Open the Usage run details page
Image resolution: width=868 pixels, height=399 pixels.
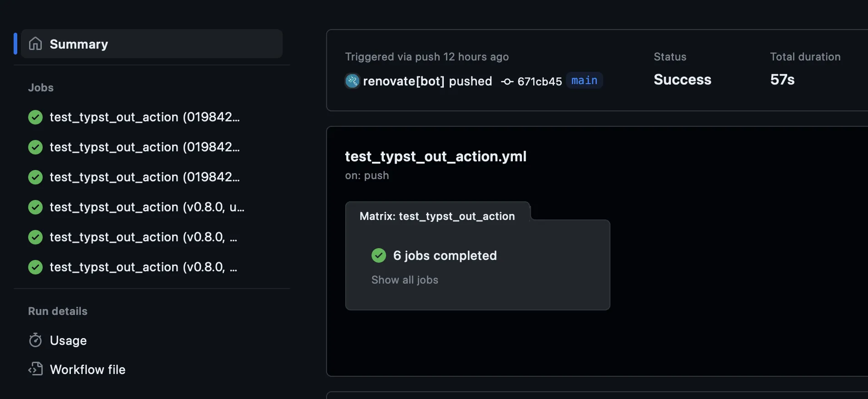68,340
